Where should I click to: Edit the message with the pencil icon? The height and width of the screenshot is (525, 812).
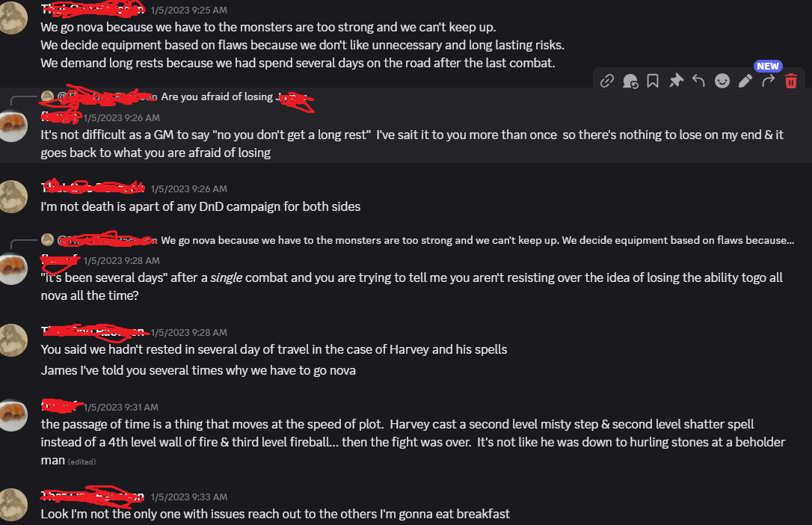click(x=745, y=81)
